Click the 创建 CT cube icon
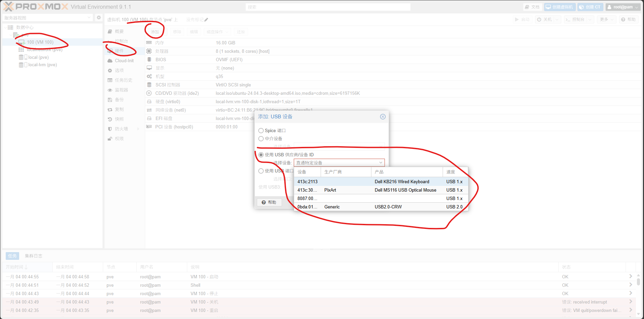Image resolution: width=644 pixels, height=319 pixels. point(581,7)
